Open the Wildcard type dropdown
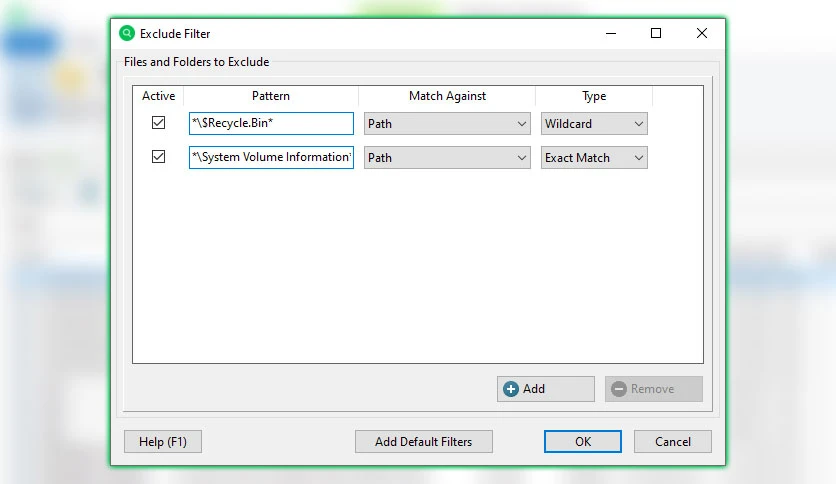The width and height of the screenshot is (836, 484). pos(594,124)
